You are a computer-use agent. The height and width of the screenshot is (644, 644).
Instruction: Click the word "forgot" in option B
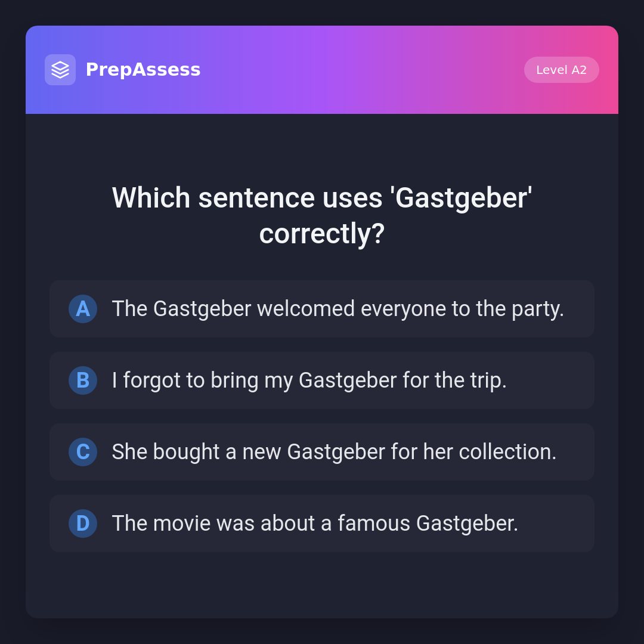151,380
